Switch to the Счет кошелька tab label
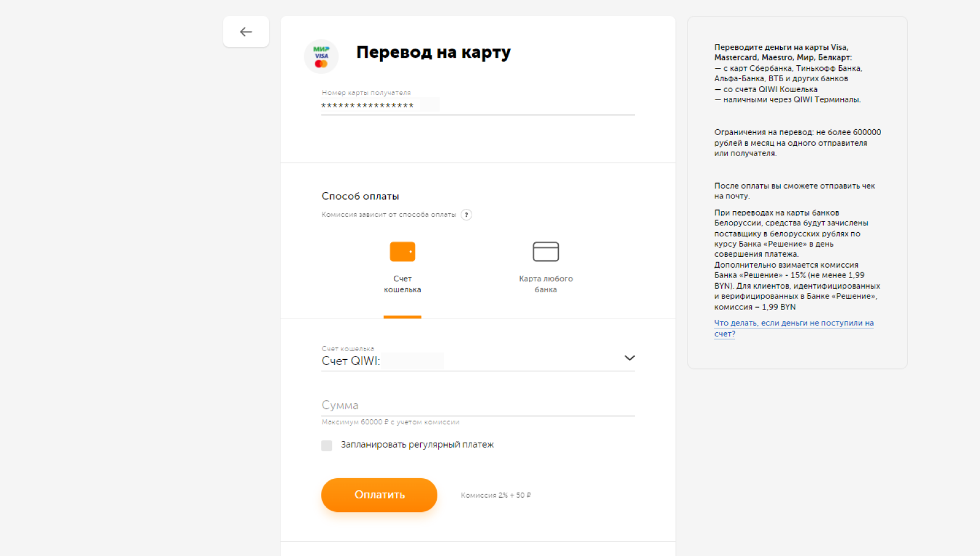Image resolution: width=980 pixels, height=556 pixels. (402, 284)
